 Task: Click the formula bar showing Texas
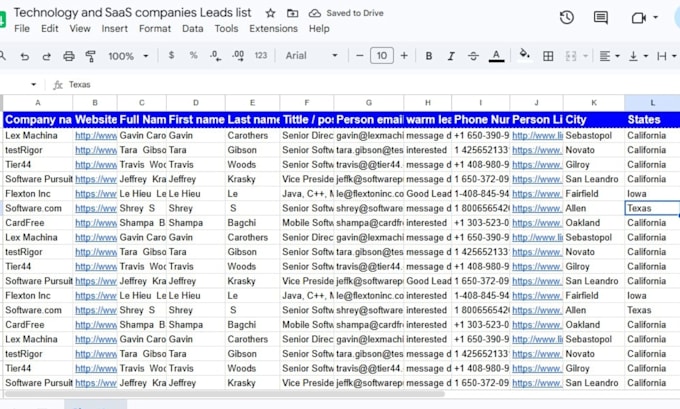373,85
